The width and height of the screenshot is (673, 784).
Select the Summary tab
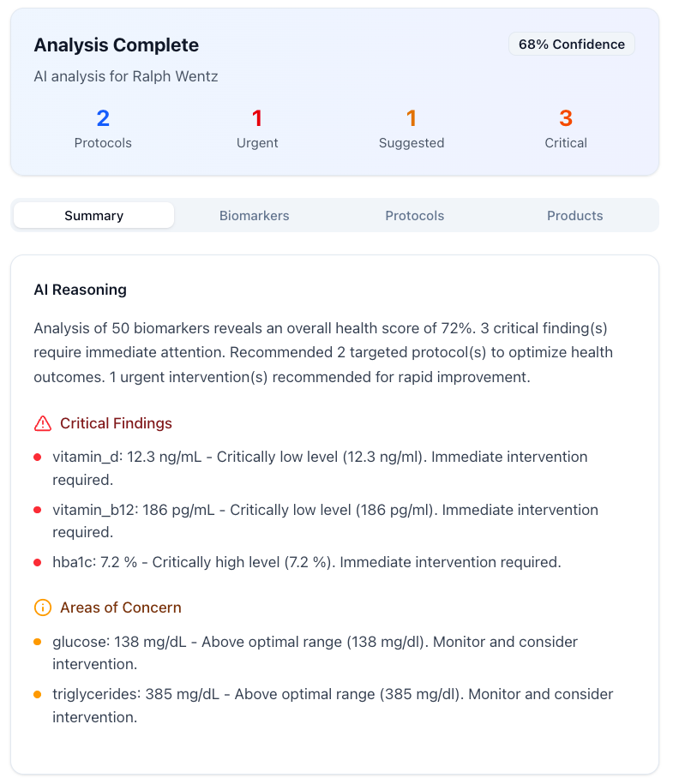pyautogui.click(x=94, y=216)
